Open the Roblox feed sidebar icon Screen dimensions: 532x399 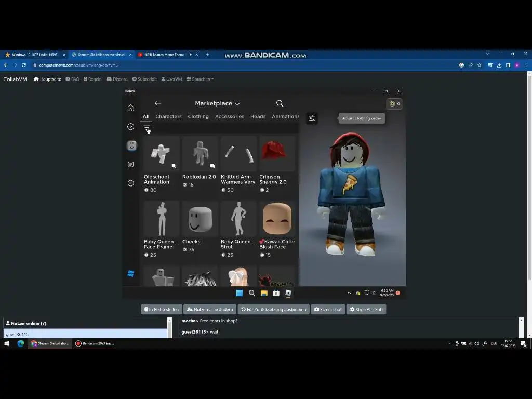coord(130,165)
